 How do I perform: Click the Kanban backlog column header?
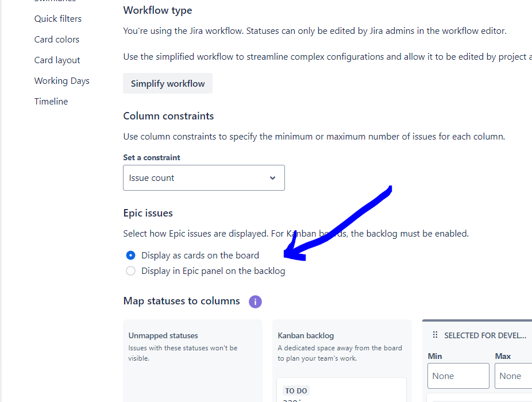(306, 335)
